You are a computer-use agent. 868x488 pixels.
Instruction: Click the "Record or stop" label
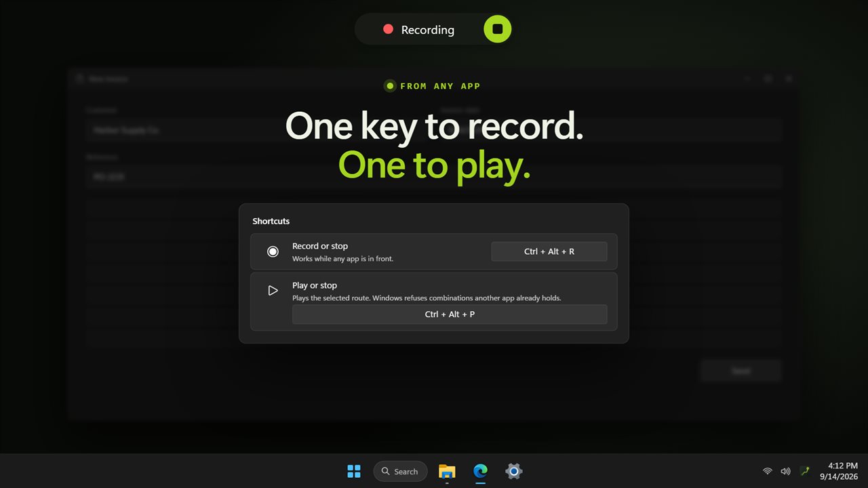320,246
